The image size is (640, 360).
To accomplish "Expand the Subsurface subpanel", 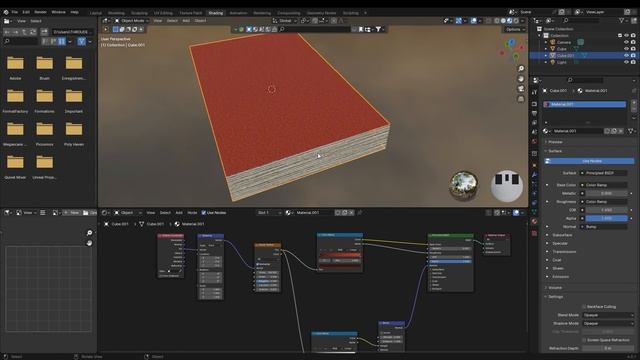I will coord(562,235).
